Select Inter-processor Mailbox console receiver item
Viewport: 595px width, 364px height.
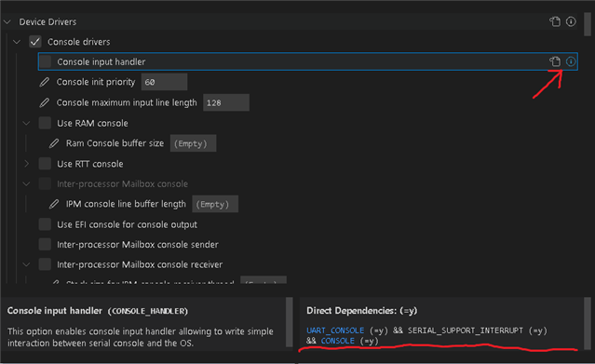tap(140, 264)
